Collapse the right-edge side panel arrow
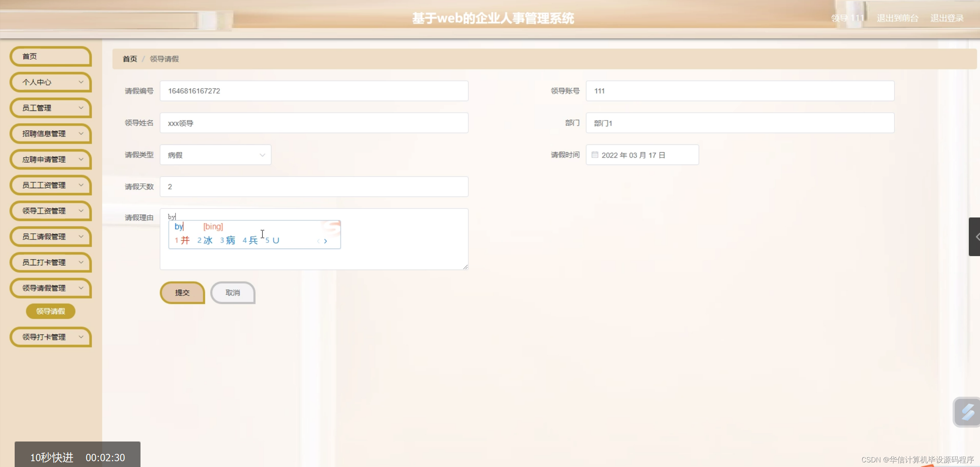 click(x=977, y=236)
